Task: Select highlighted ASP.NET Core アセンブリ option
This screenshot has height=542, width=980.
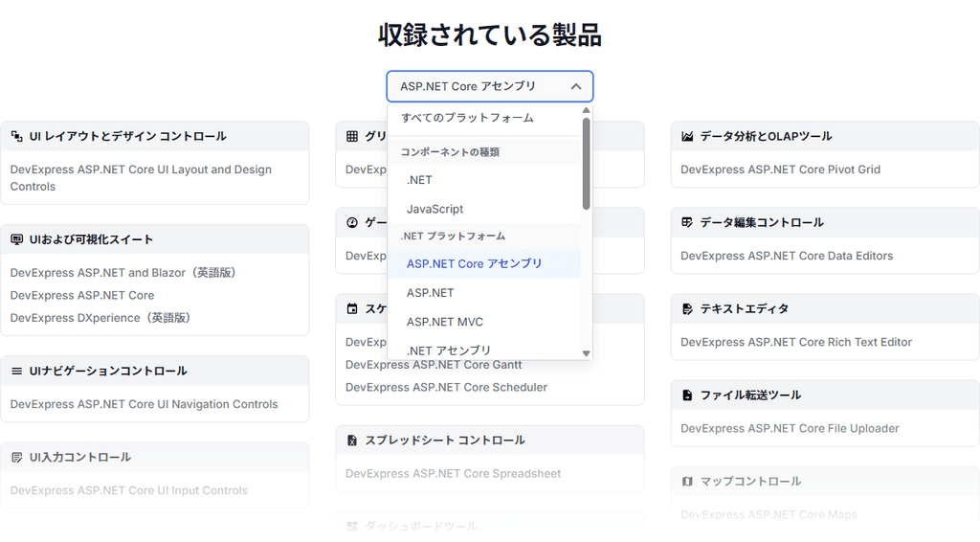Action: pos(483,263)
